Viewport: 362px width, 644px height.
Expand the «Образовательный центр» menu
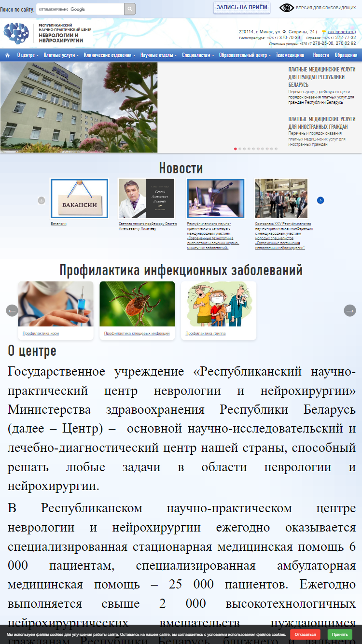click(244, 55)
